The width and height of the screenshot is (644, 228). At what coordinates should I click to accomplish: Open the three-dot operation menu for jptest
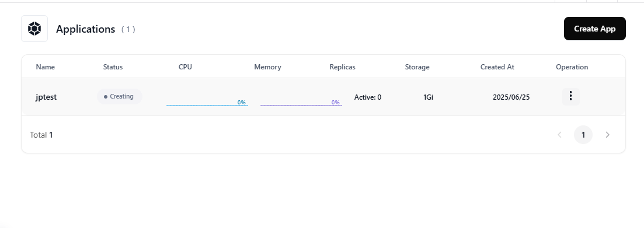(x=570, y=96)
